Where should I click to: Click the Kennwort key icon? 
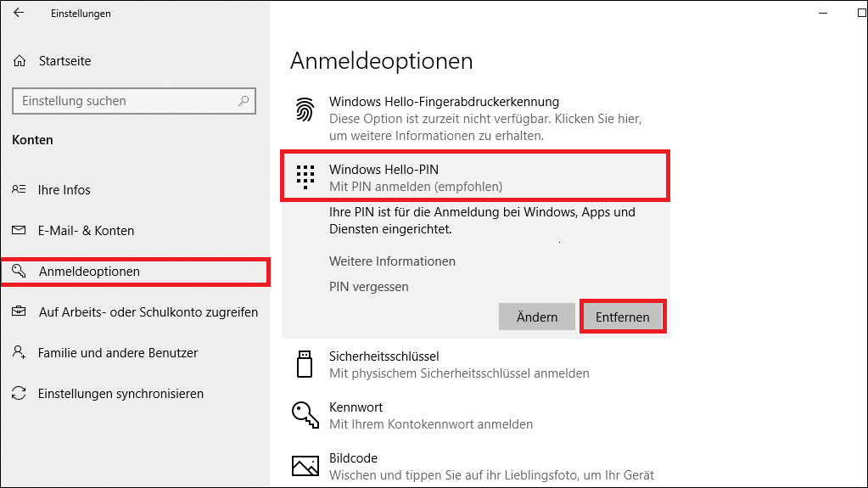point(305,413)
